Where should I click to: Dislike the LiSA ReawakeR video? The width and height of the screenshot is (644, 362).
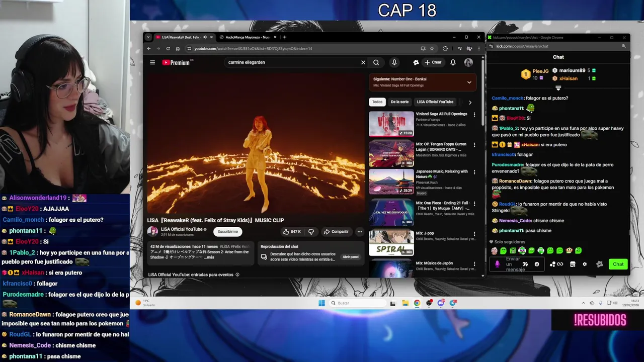311,231
